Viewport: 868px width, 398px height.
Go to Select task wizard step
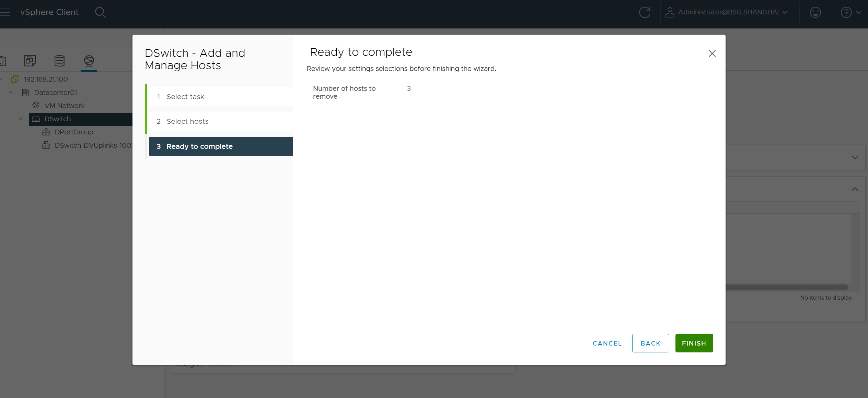pos(185,97)
